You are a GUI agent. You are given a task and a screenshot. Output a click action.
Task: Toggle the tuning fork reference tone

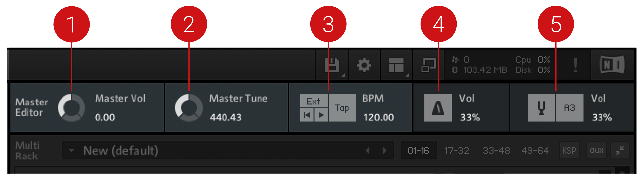(x=541, y=108)
